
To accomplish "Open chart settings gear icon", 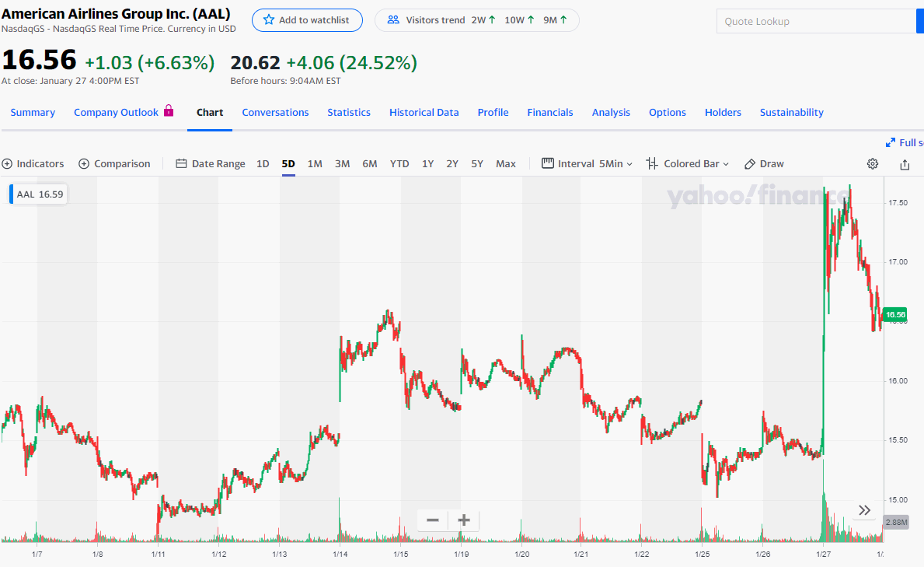I will [x=873, y=164].
